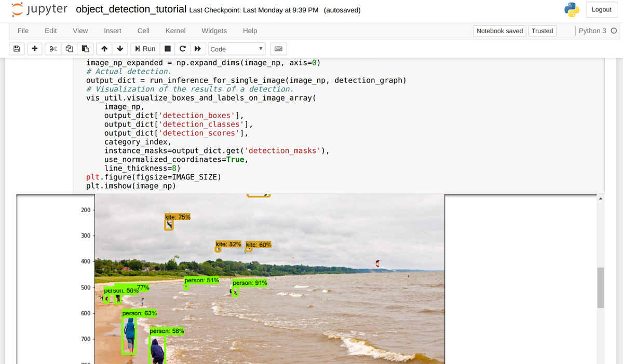Open the command palette keyboard icon
Image resolution: width=623 pixels, height=364 pixels.
[278, 48]
